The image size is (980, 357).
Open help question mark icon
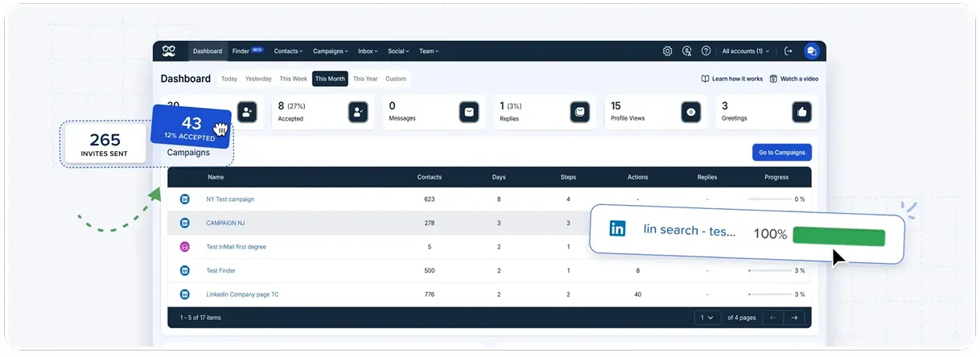[706, 51]
